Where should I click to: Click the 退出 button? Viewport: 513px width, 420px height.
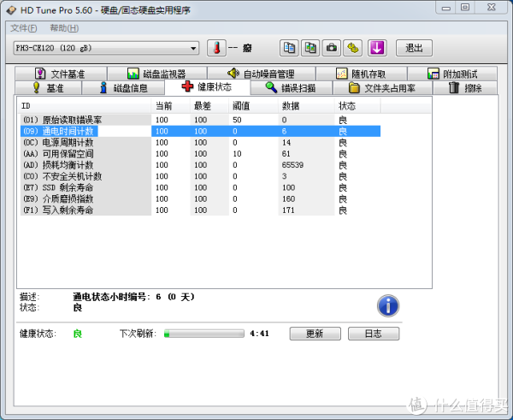coord(414,48)
